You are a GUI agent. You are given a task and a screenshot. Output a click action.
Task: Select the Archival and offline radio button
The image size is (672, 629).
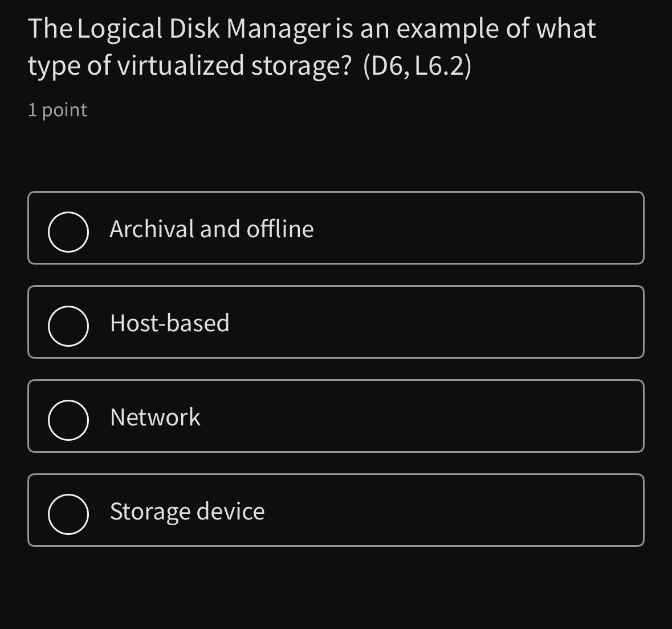[x=68, y=232]
